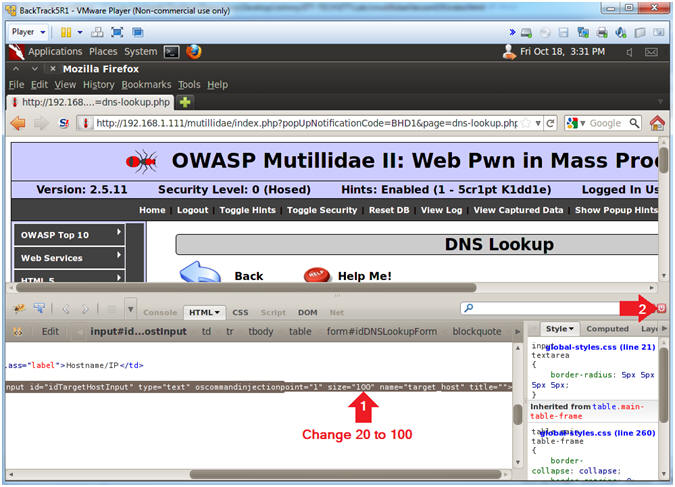
Task: Click VMware unity mode icon
Action: click(x=137, y=32)
